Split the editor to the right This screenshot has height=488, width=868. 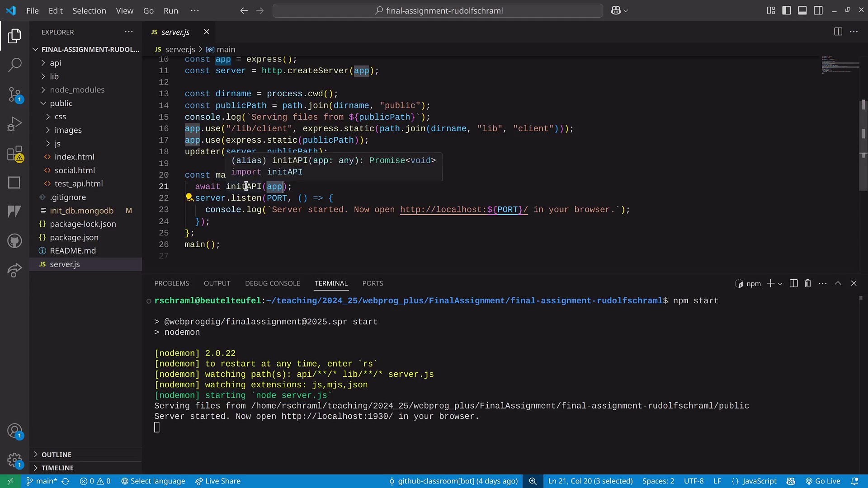pyautogui.click(x=838, y=32)
